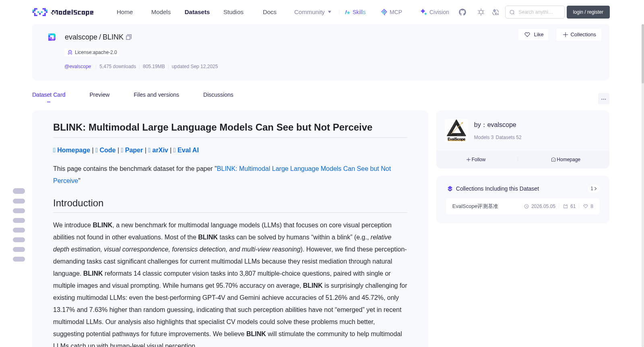The image size is (644, 347).
Task: Follow the Paper link
Action: [132, 150]
